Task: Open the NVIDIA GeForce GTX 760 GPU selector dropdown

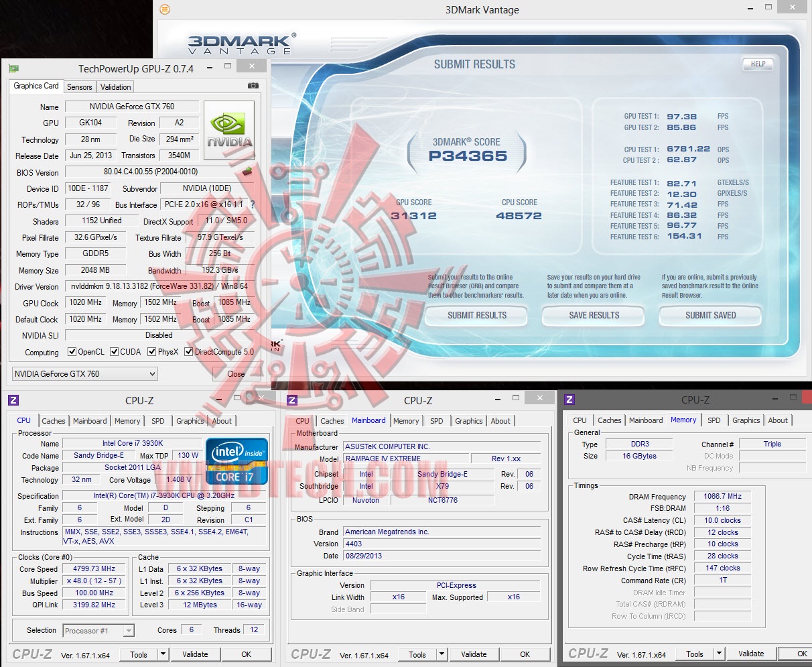Action: coord(85,373)
